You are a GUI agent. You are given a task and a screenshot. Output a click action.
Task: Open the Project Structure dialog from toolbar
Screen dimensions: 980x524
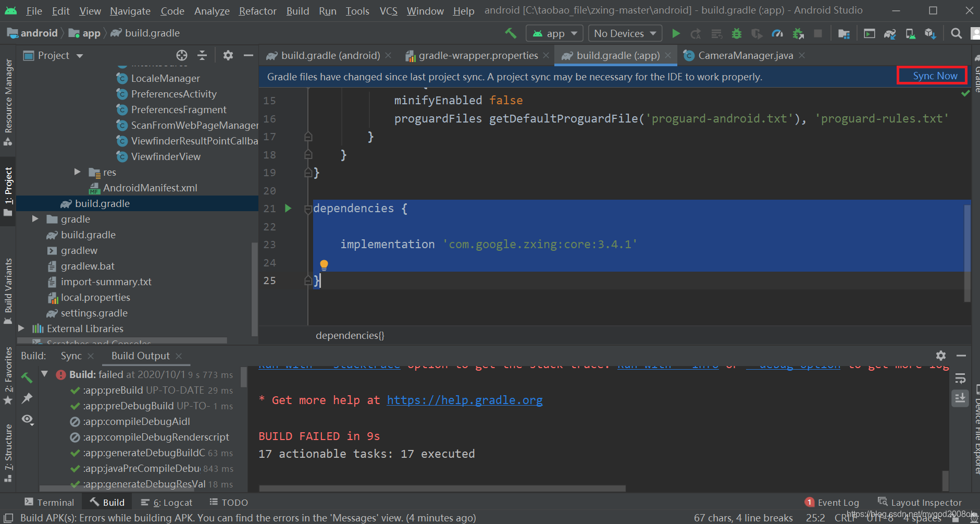point(844,33)
